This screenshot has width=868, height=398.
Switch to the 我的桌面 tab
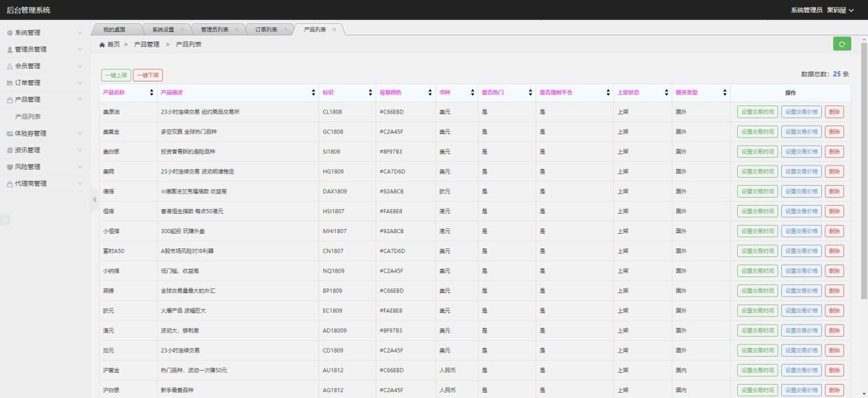click(114, 30)
